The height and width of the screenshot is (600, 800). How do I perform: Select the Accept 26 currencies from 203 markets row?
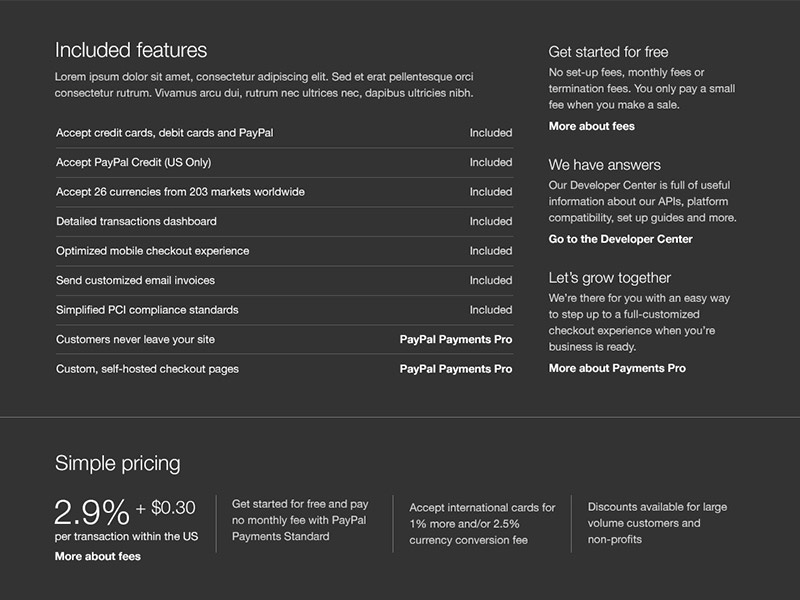(180, 192)
